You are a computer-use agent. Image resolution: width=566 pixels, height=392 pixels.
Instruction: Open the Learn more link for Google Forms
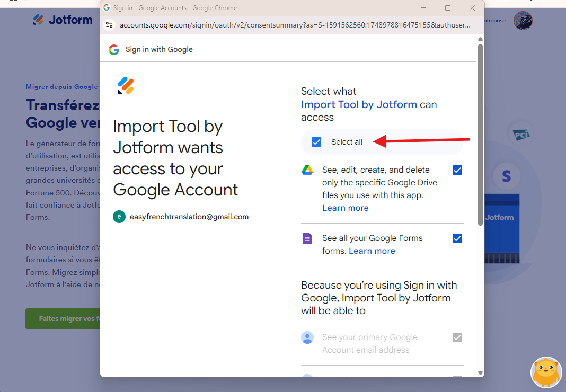(372, 251)
